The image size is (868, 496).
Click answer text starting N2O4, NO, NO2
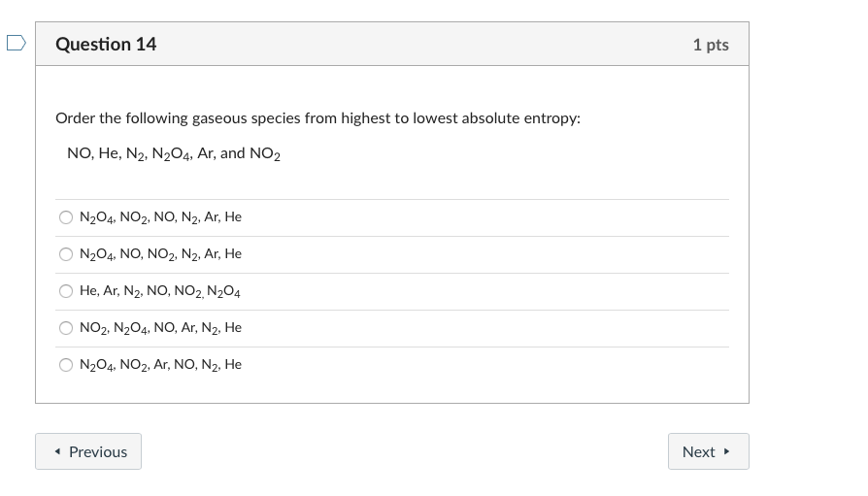160,254
